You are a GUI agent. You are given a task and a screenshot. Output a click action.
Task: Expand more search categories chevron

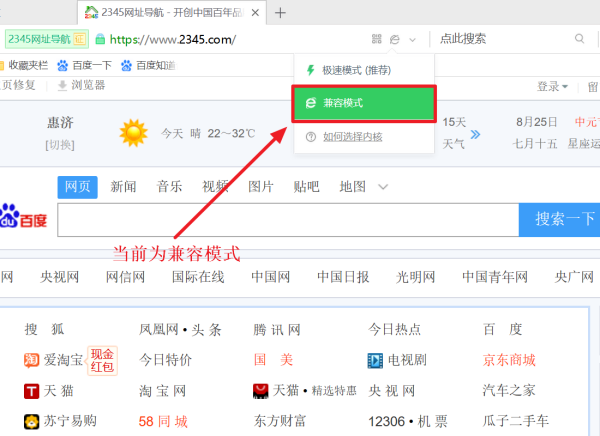(x=383, y=187)
